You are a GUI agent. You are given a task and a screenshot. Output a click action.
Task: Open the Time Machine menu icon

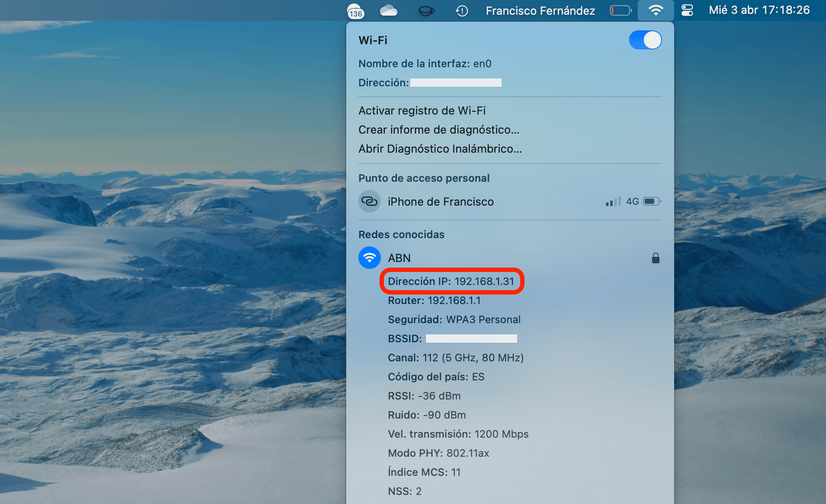coord(462,10)
